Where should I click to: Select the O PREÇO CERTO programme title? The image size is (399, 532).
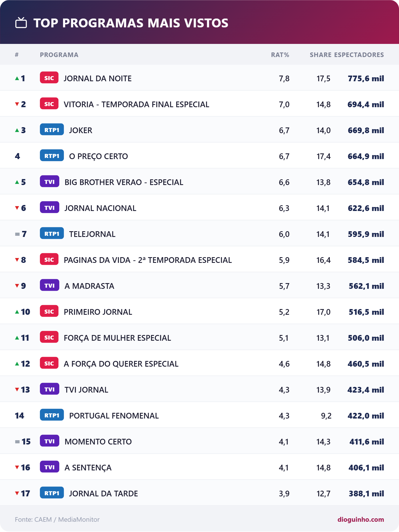[x=99, y=156]
